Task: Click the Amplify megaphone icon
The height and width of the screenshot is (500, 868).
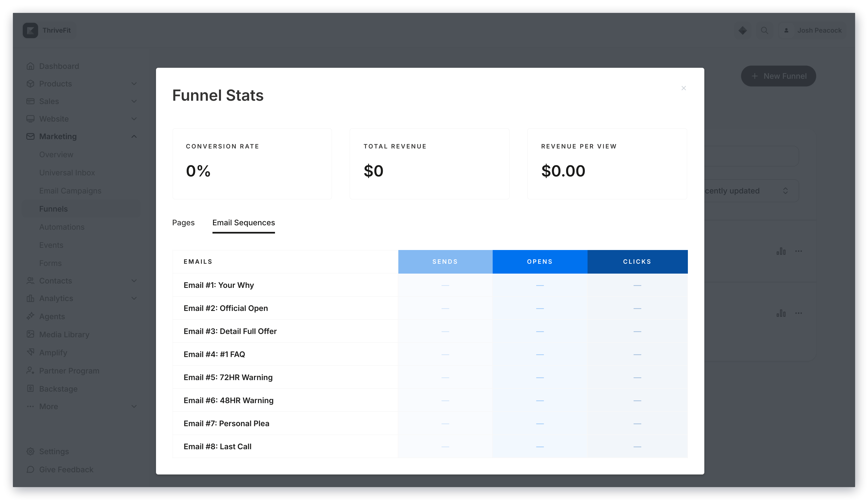Action: [x=30, y=352]
